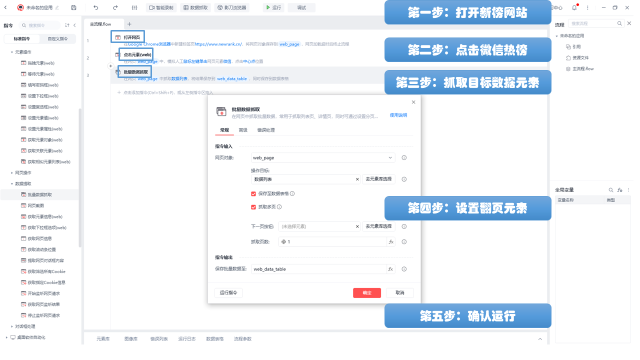Open the notification bell icon
Viewport: 640px width, 360px height.
tap(574, 7)
